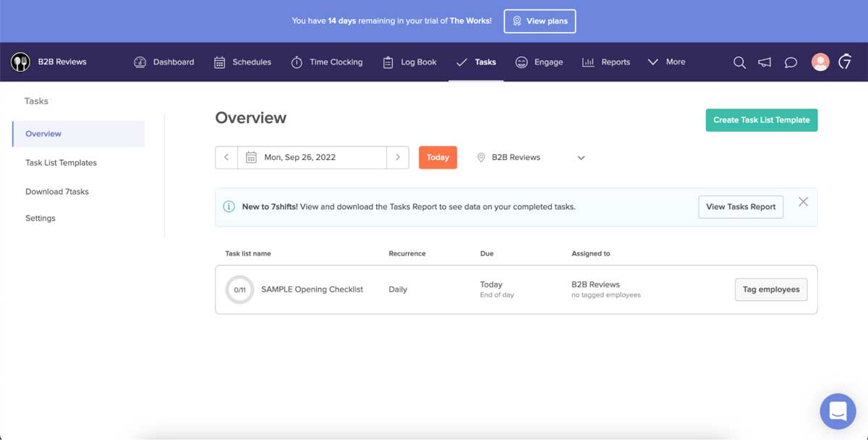
Task: Click the Create Task List Template button
Action: [x=761, y=120]
